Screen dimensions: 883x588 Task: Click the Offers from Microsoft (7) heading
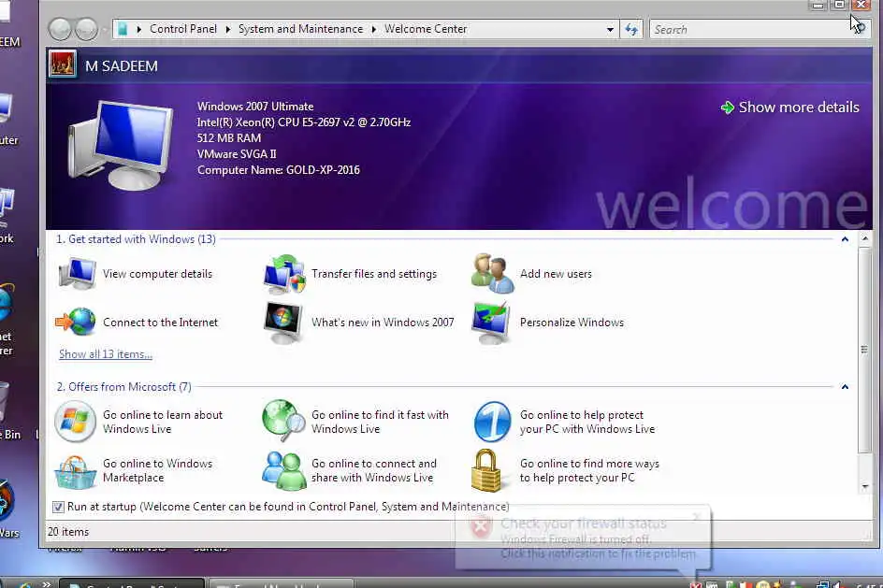click(x=123, y=387)
